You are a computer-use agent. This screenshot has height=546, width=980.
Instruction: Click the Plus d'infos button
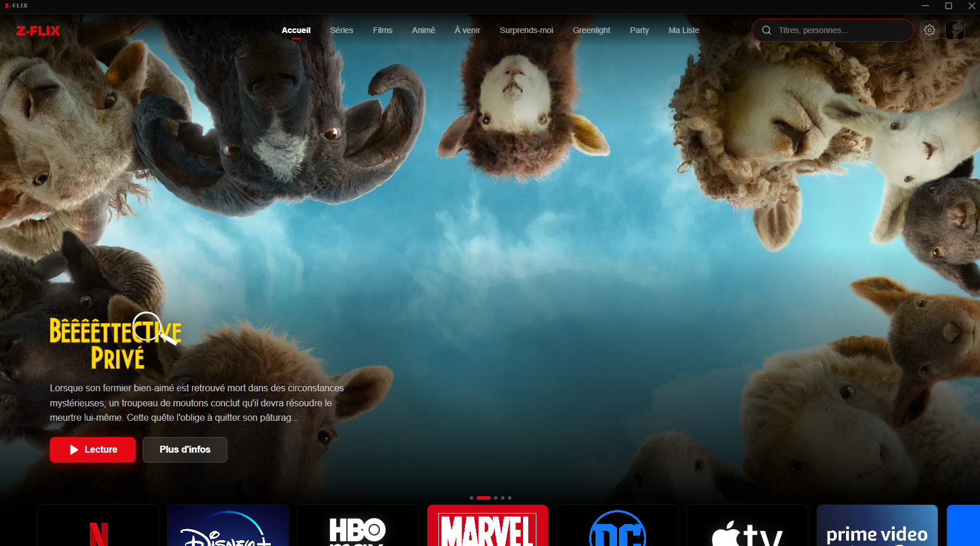coord(185,450)
